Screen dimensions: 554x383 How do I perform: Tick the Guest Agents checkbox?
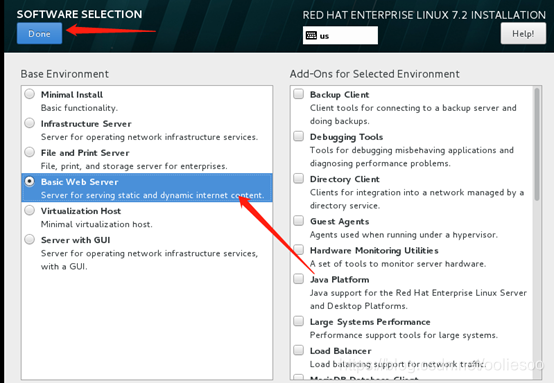point(299,221)
